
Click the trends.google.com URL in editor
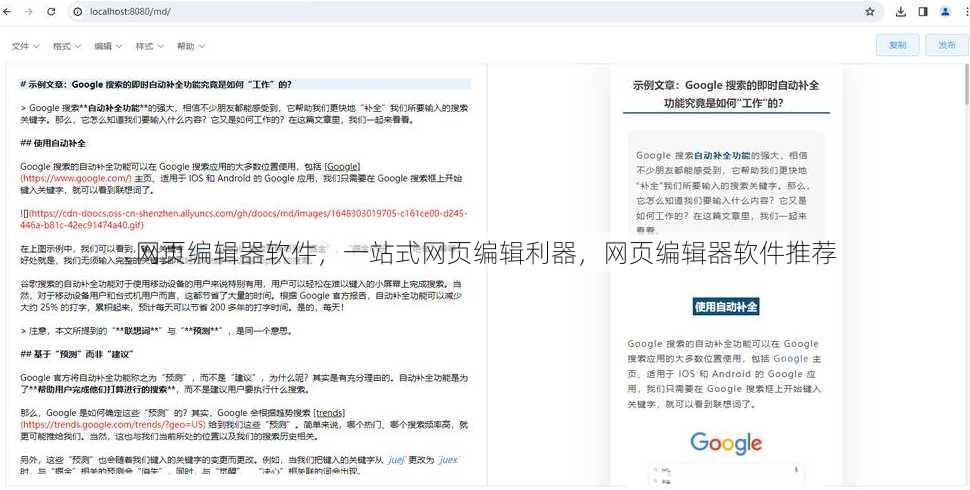point(113,425)
